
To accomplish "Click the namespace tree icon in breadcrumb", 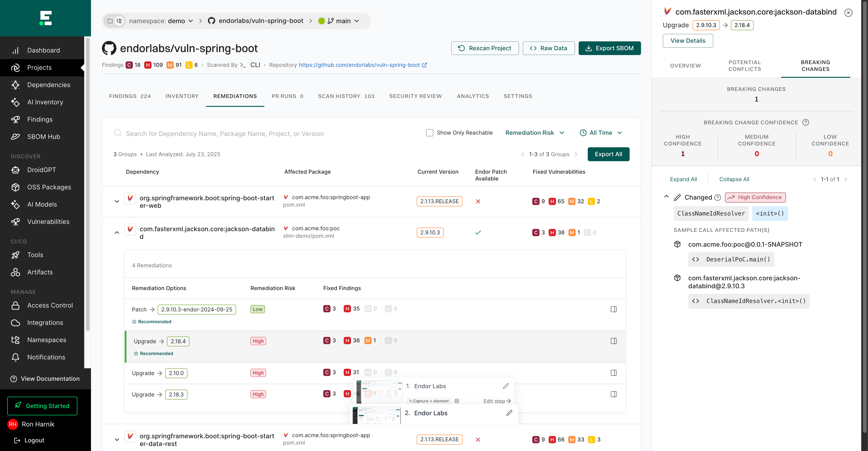I will pyautogui.click(x=119, y=21).
